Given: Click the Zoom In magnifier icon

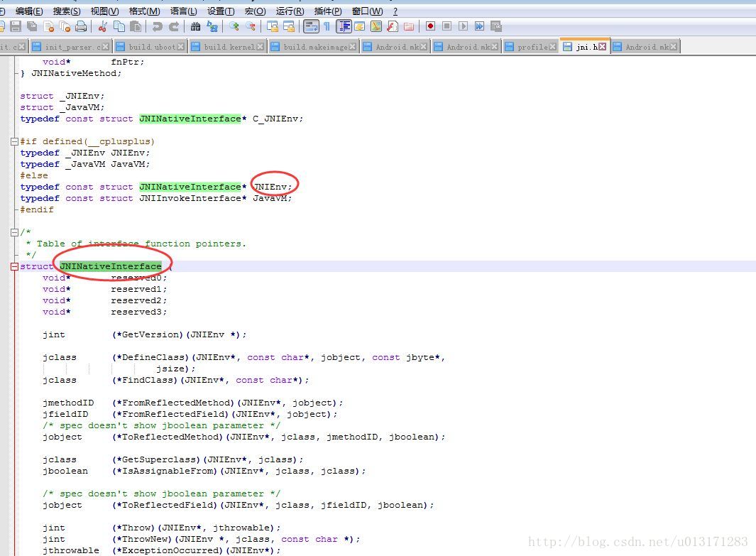Looking at the screenshot, I should coord(234,26).
